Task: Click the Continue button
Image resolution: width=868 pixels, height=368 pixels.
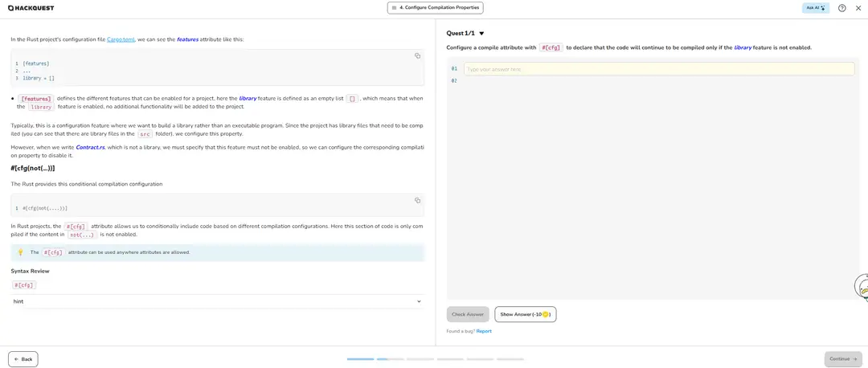Action: click(x=843, y=359)
